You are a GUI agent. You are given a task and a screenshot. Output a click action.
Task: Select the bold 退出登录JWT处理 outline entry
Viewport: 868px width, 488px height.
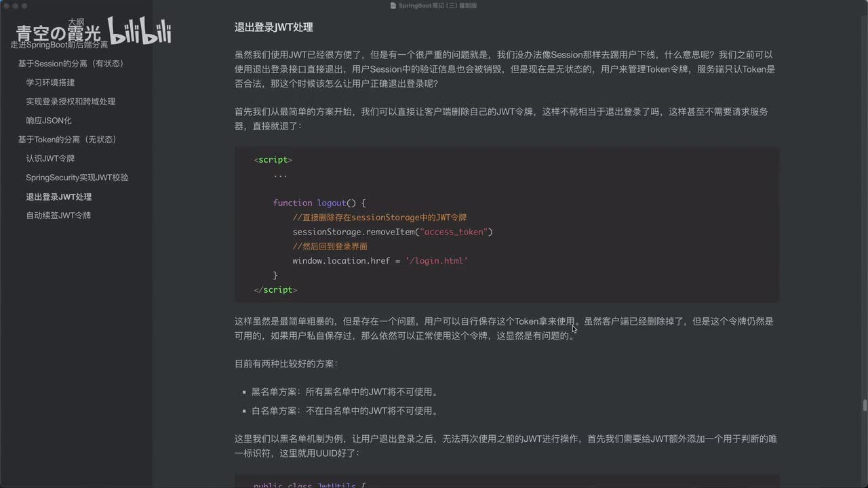click(59, 197)
